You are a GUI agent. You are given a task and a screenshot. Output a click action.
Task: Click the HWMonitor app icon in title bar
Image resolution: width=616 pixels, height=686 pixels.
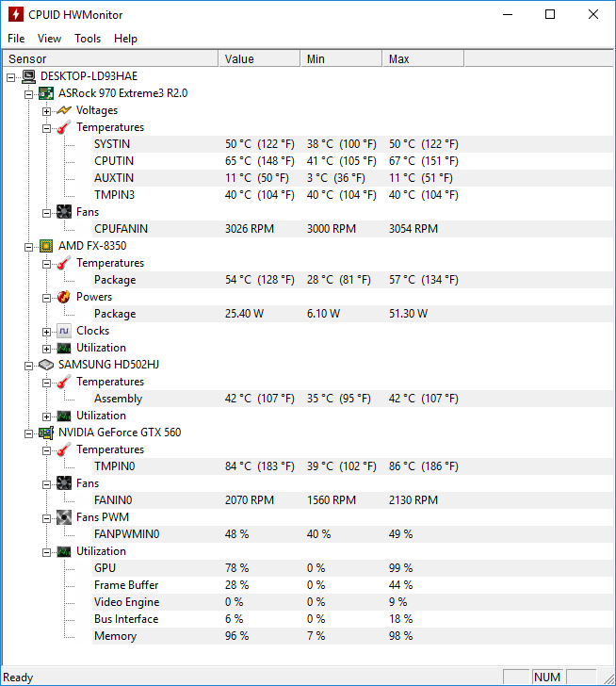16,14
